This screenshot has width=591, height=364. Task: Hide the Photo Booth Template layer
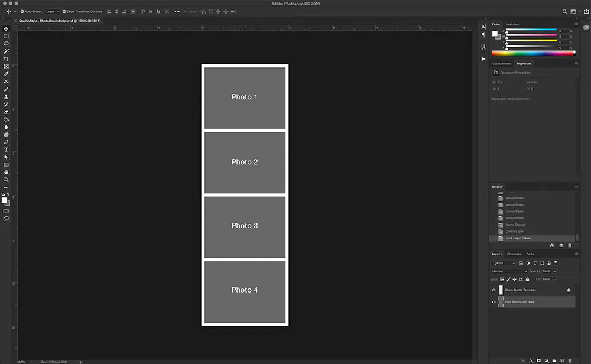click(x=493, y=290)
